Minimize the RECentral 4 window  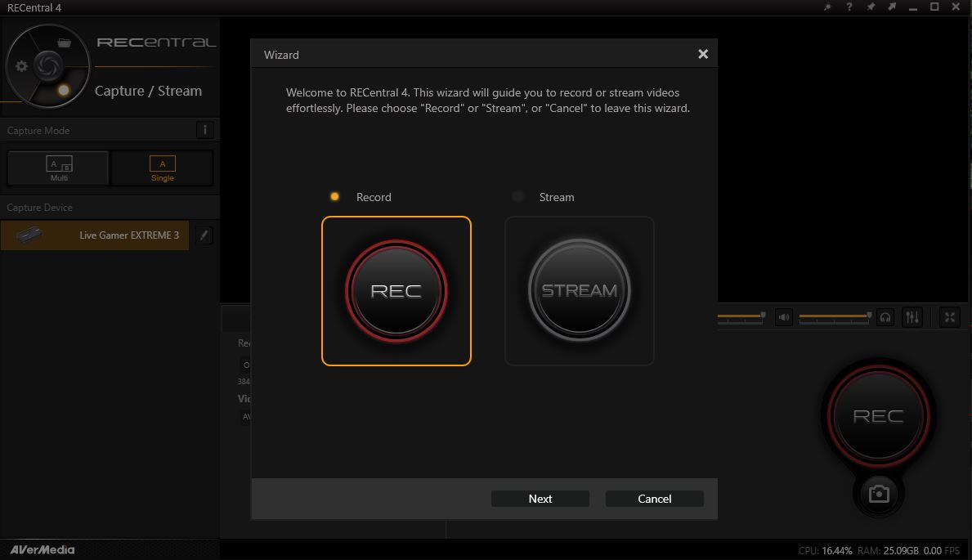(913, 7)
